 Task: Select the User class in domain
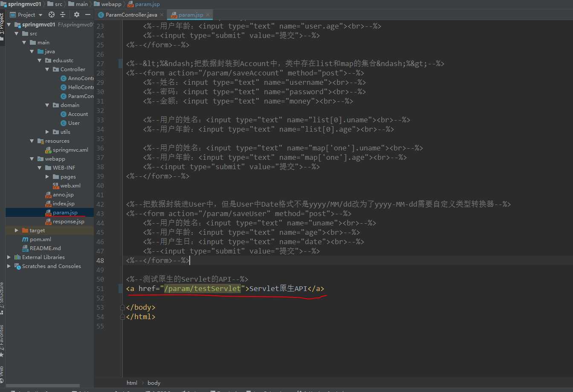pyautogui.click(x=70, y=123)
